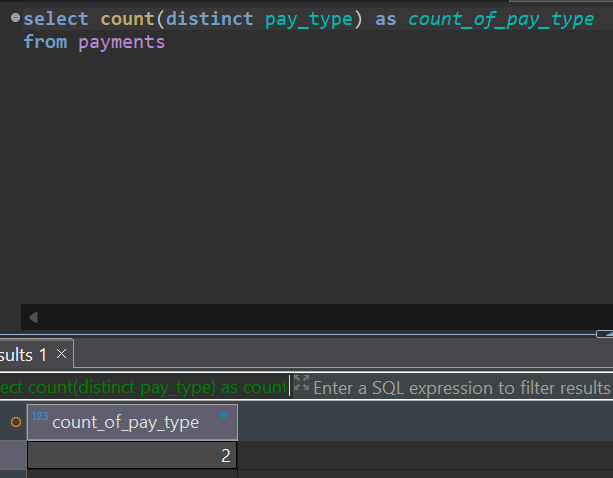Viewport: 613px width, 478px height.
Task: Click the 'select' keyword in the editor
Action: click(x=56, y=19)
